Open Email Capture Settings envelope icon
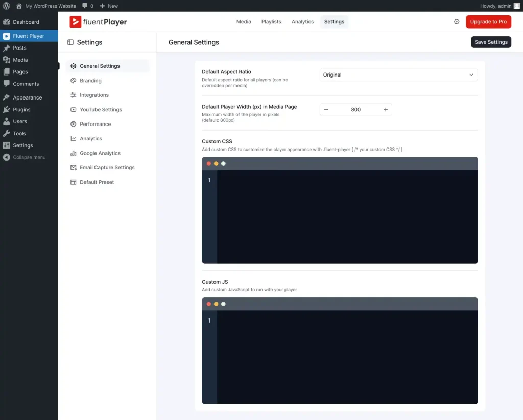Viewport: 523px width, 420px height. (x=73, y=167)
